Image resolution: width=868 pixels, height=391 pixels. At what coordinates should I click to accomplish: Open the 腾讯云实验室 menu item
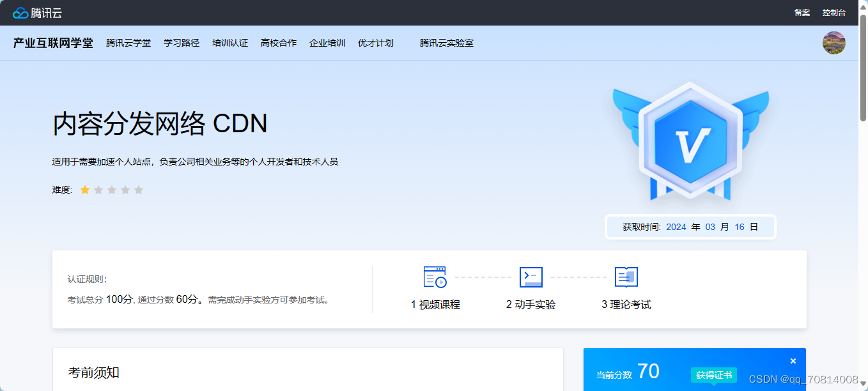coord(447,43)
